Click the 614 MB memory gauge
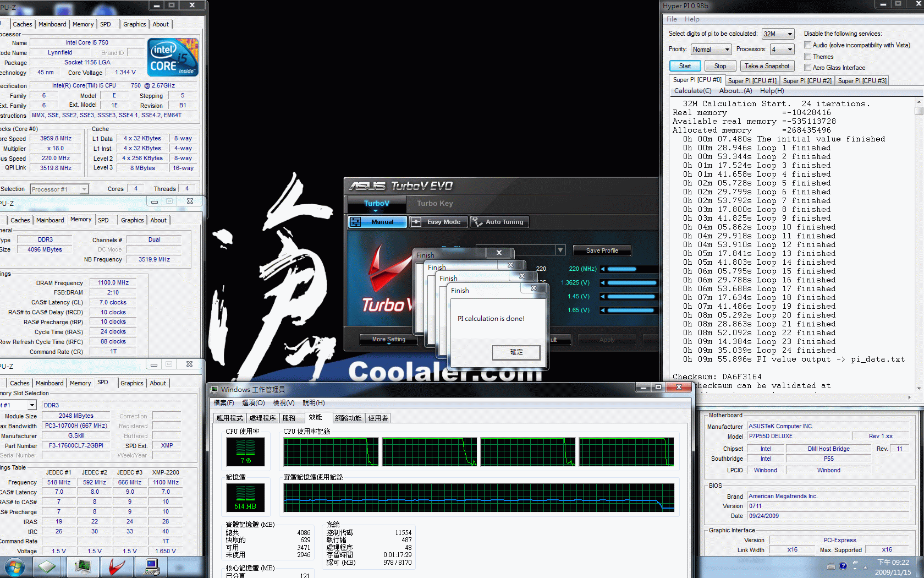 click(245, 498)
